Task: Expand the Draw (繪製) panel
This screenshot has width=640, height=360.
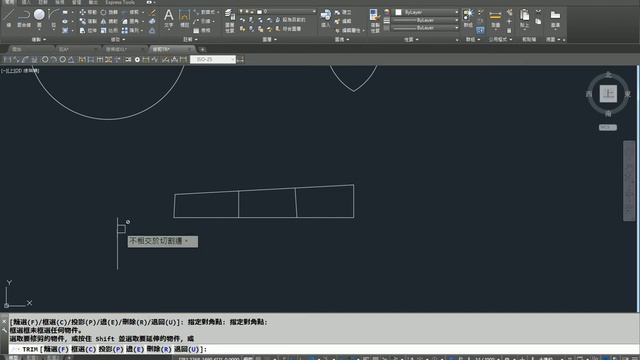Action: [x=39, y=40]
